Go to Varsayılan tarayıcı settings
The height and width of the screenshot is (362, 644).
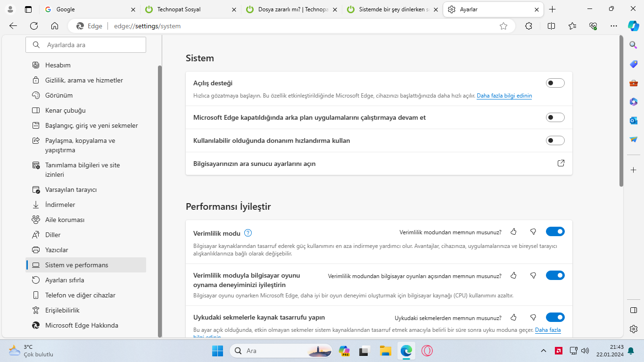coord(86,189)
